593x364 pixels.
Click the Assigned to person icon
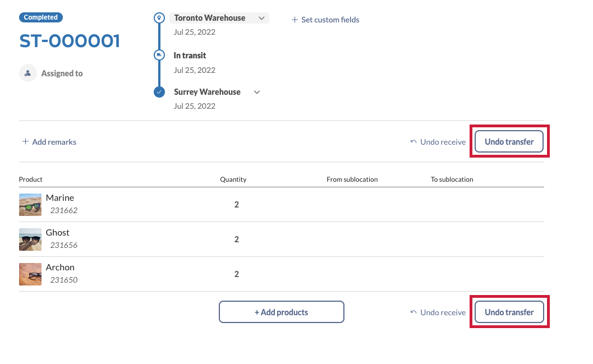(28, 73)
